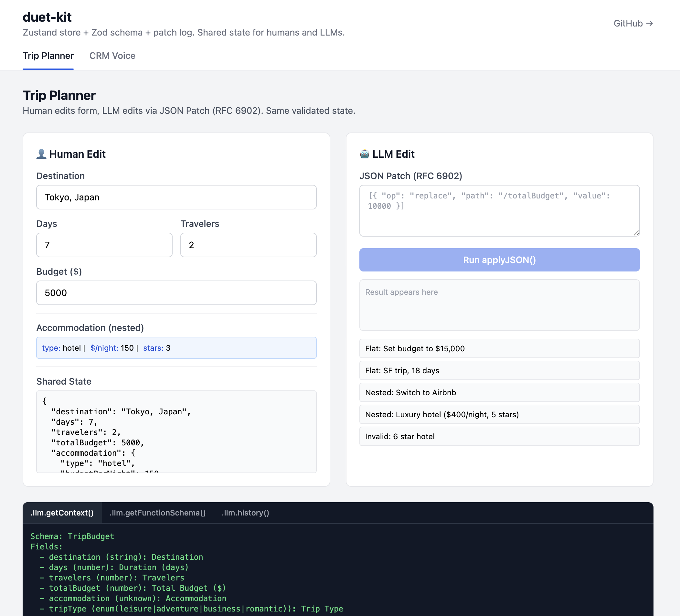Click the Budget ($) input
The image size is (680, 616).
(x=176, y=293)
